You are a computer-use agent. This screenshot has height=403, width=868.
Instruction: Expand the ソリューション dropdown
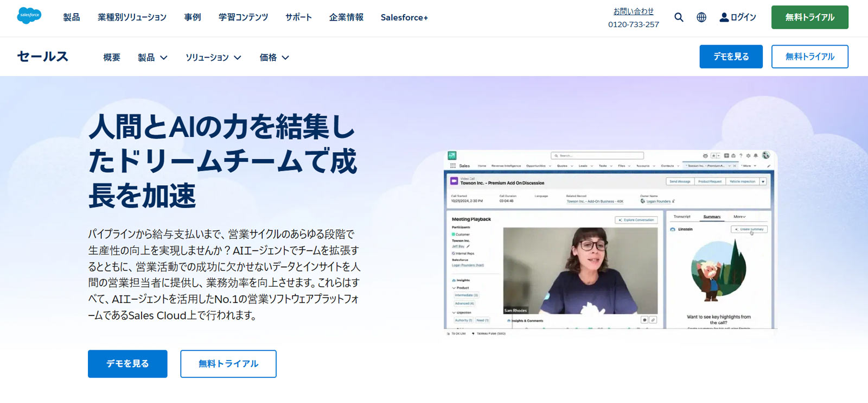(213, 58)
